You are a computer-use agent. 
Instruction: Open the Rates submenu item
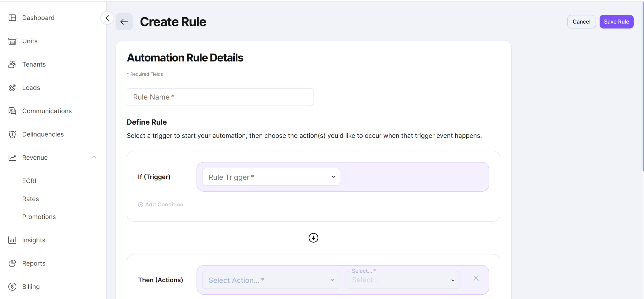point(31,199)
